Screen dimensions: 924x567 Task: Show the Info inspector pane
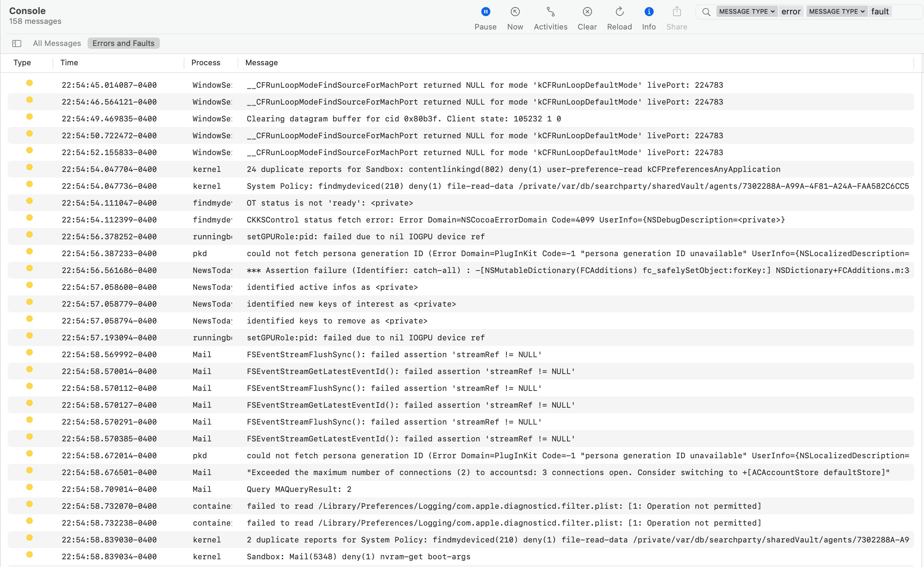coord(649,12)
